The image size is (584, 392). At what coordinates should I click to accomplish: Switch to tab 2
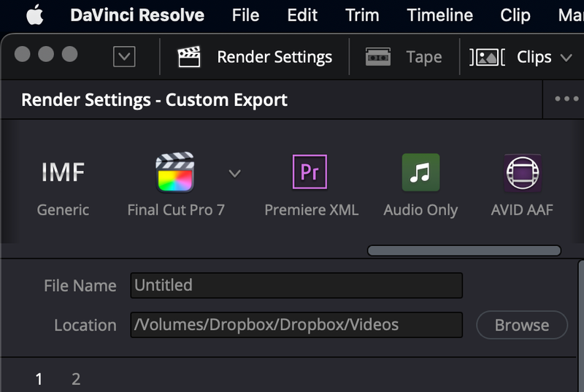point(76,379)
